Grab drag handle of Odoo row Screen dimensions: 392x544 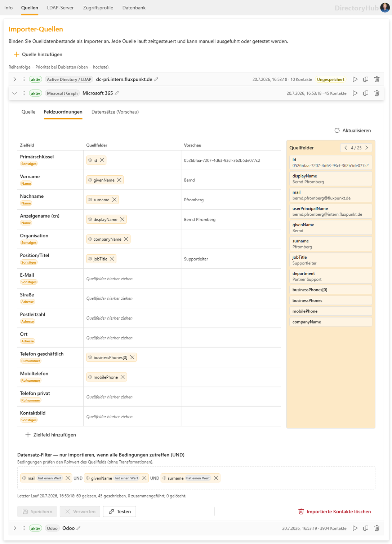[x=24, y=528]
